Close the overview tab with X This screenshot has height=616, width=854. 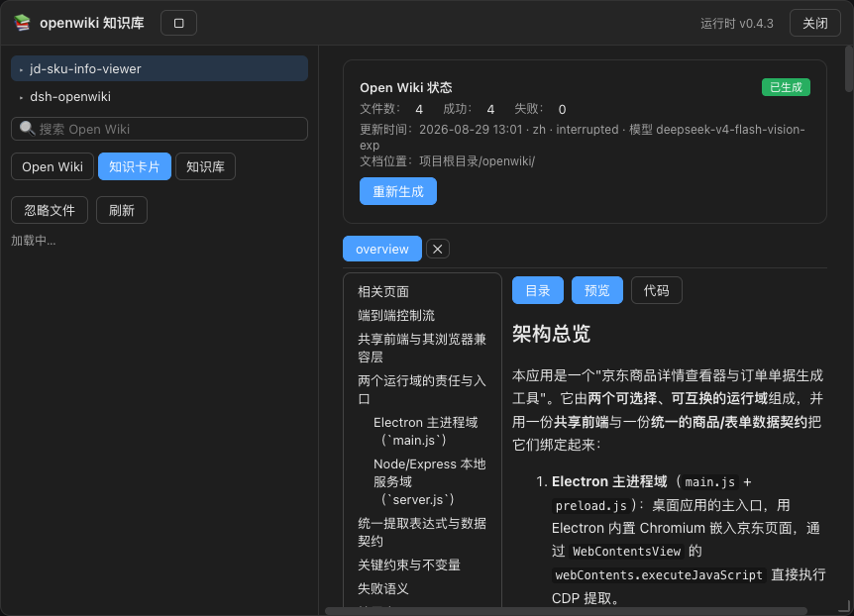tap(437, 249)
